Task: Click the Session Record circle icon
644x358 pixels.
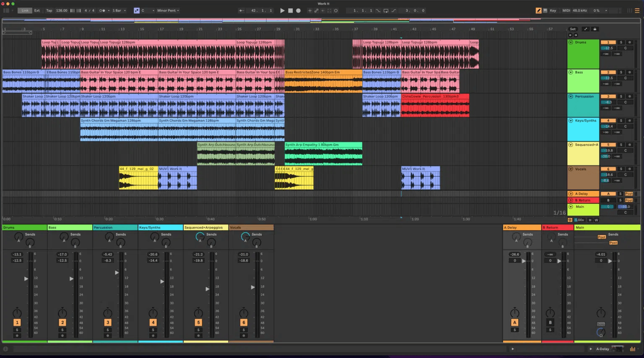Action: 336,10
